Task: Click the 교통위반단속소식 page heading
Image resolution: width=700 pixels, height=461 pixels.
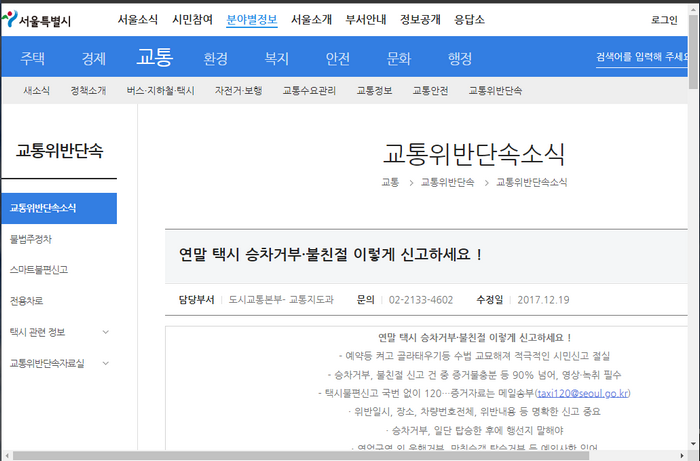Action: pyautogui.click(x=474, y=154)
